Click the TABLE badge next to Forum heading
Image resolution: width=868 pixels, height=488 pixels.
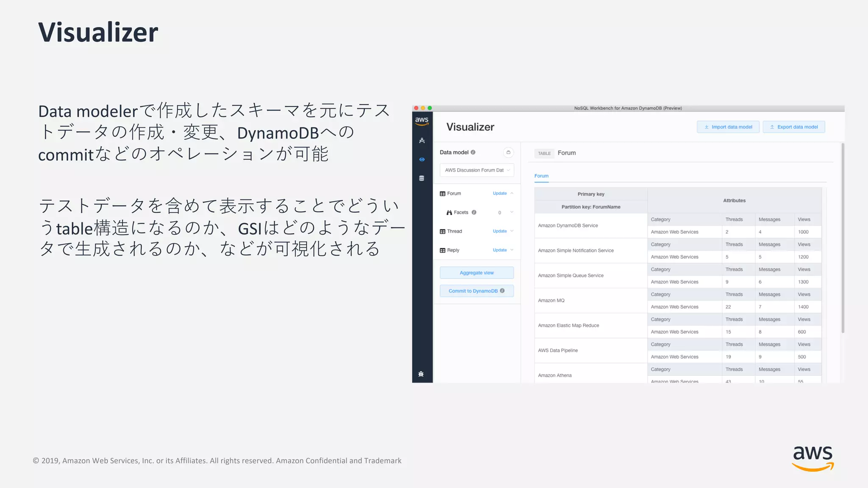(544, 153)
